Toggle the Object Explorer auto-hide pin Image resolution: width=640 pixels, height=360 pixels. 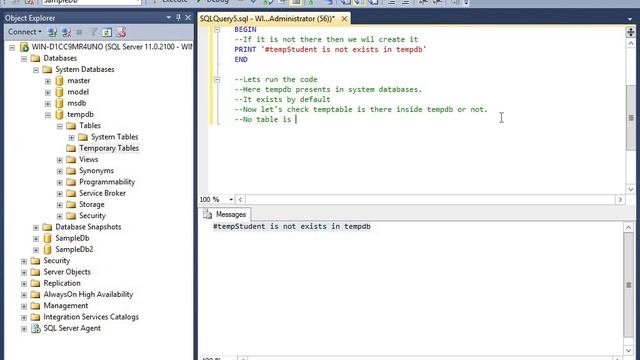(x=178, y=18)
